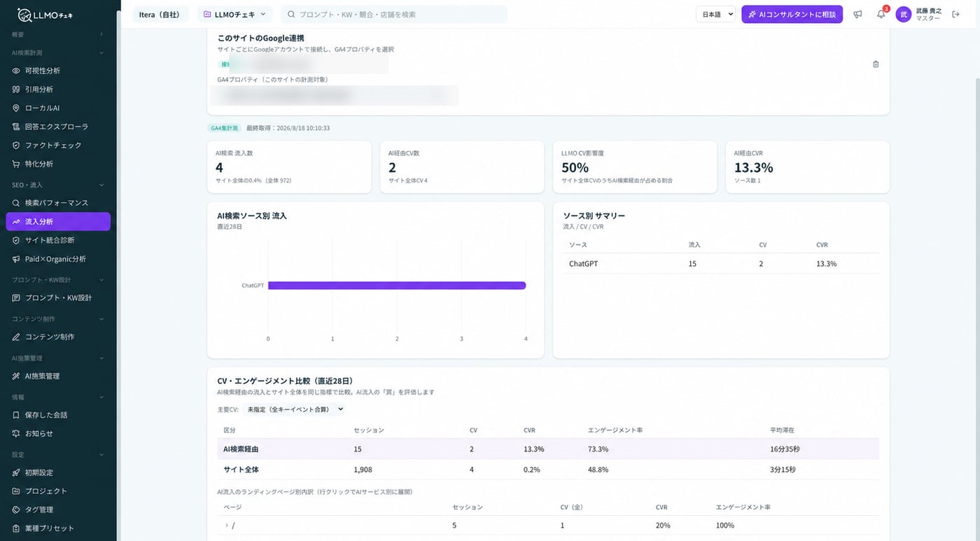Go to サイト統合診断 menu item
980x541 pixels.
click(58, 240)
